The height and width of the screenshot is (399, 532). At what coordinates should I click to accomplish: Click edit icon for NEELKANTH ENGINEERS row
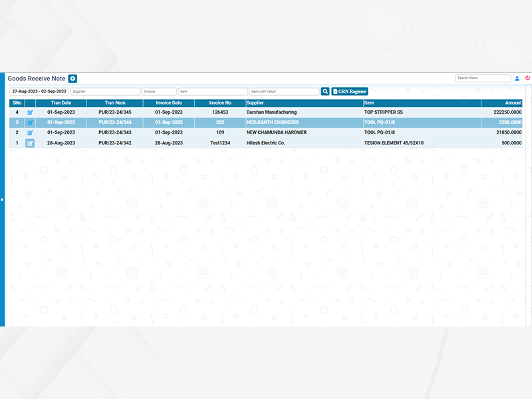pos(30,122)
